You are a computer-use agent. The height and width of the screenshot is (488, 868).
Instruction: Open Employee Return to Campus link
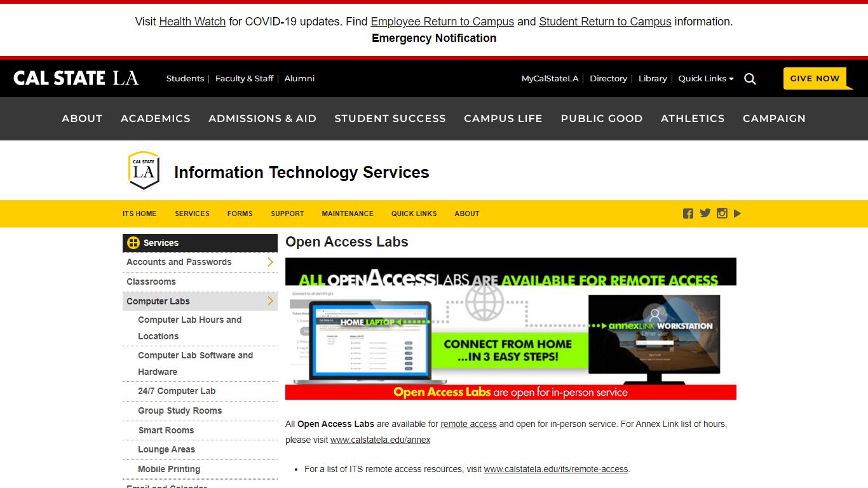tap(442, 22)
